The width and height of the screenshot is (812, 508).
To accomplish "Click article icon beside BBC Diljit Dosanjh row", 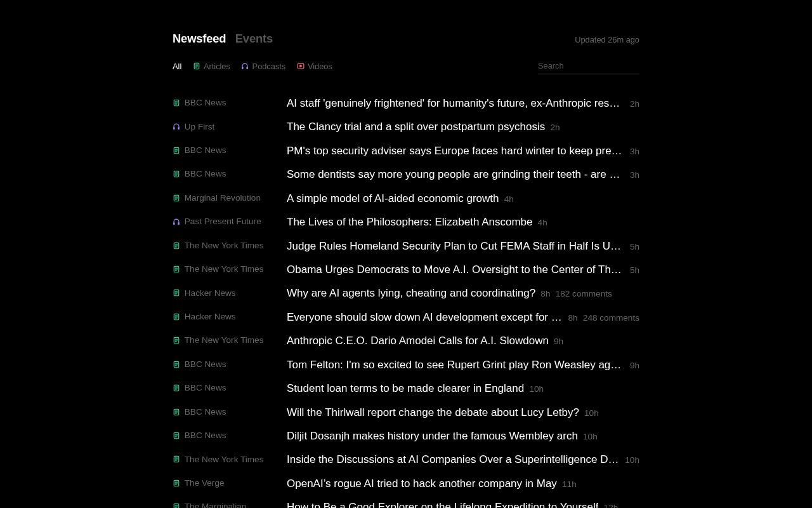I will coord(176,436).
